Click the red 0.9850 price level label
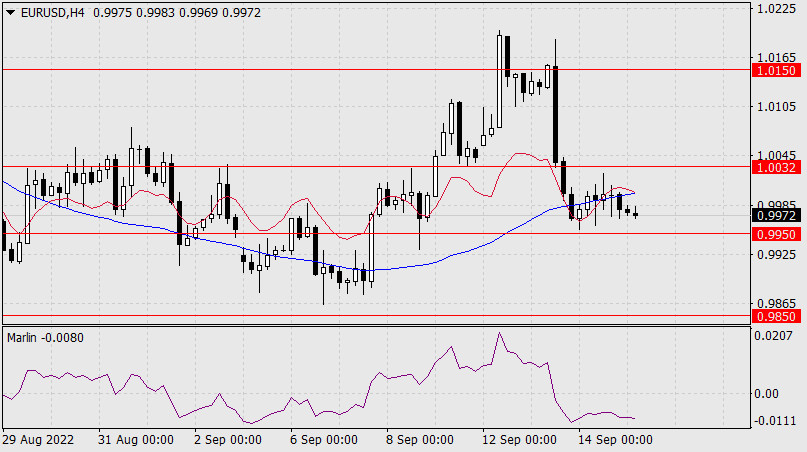Viewport: 807px width, 452px height. pyautogui.click(x=776, y=316)
